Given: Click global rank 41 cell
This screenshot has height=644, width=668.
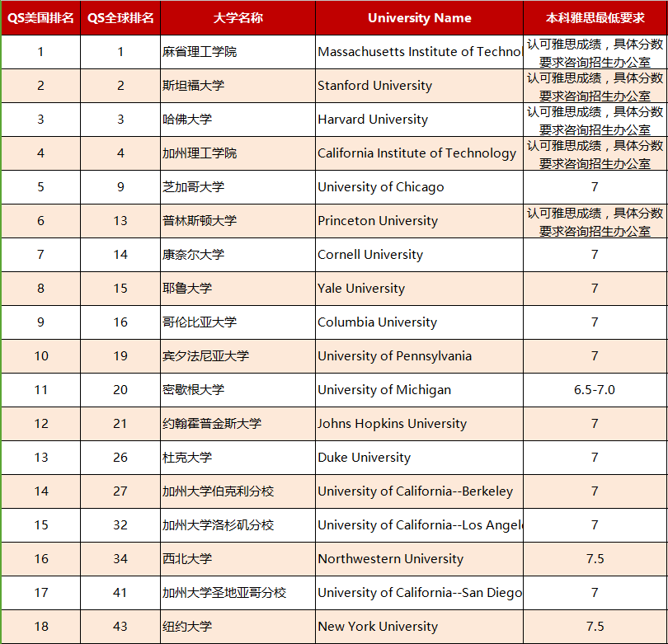Looking at the screenshot, I should 120,592.
